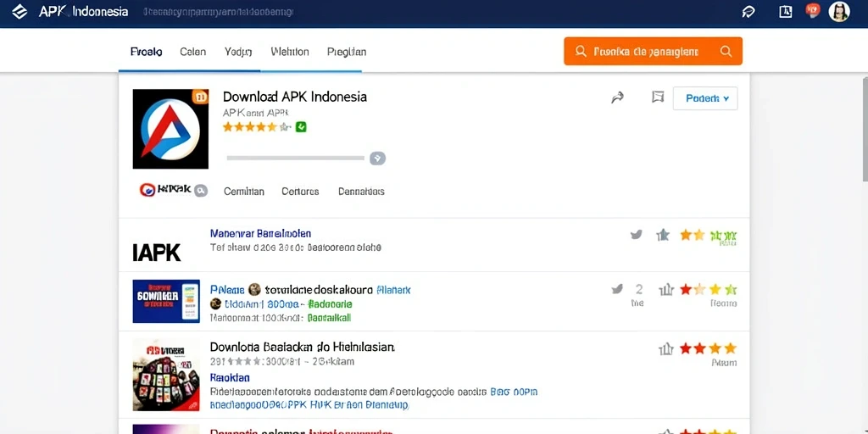Open the chat bubble icon in header
Screen dimensions: 868x434
(x=748, y=12)
